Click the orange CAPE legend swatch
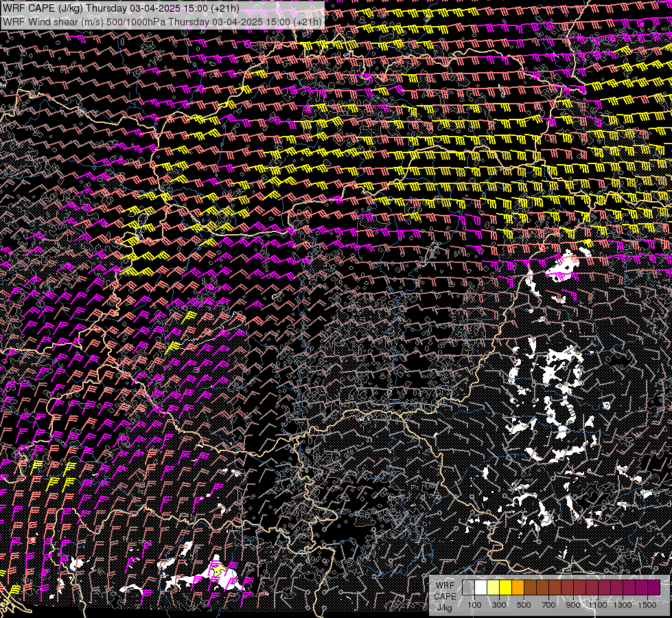The height and width of the screenshot is (618, 672). [518, 588]
